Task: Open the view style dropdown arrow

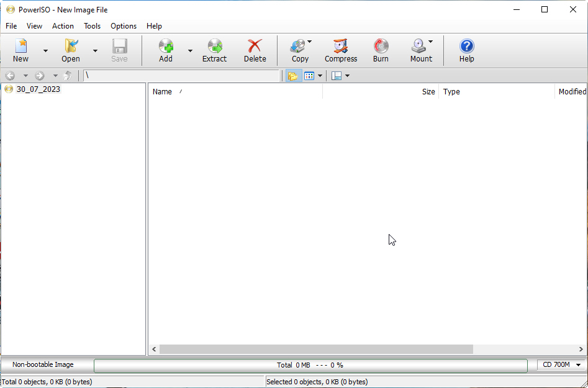Action: (320, 76)
